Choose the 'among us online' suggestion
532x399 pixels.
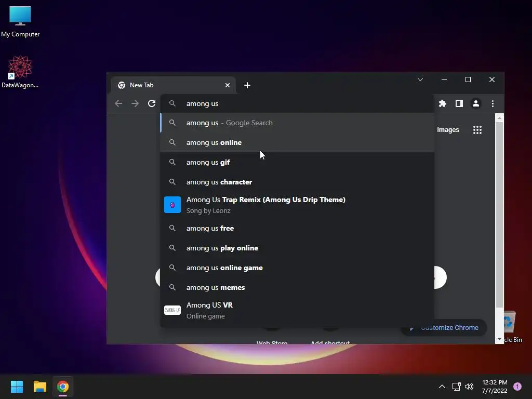point(297,142)
